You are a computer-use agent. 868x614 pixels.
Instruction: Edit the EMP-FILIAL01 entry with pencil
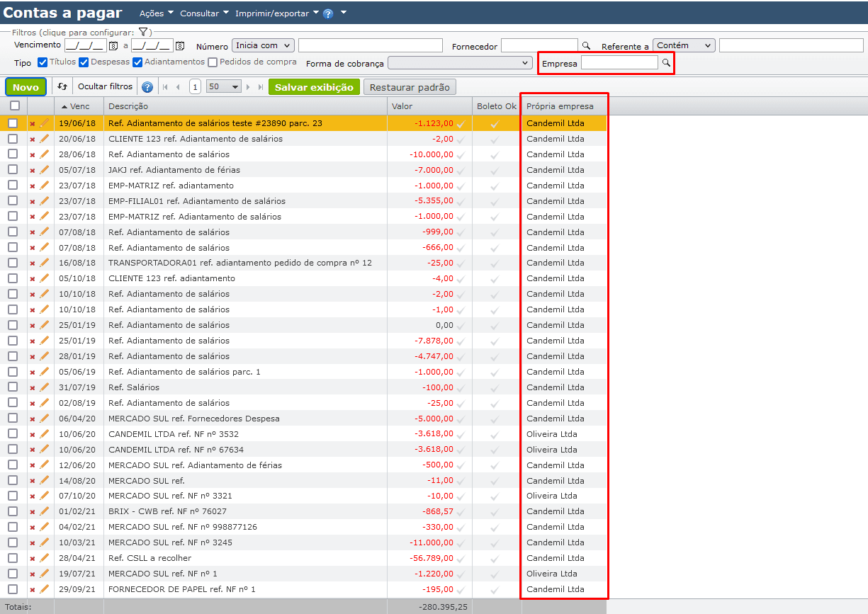click(44, 201)
